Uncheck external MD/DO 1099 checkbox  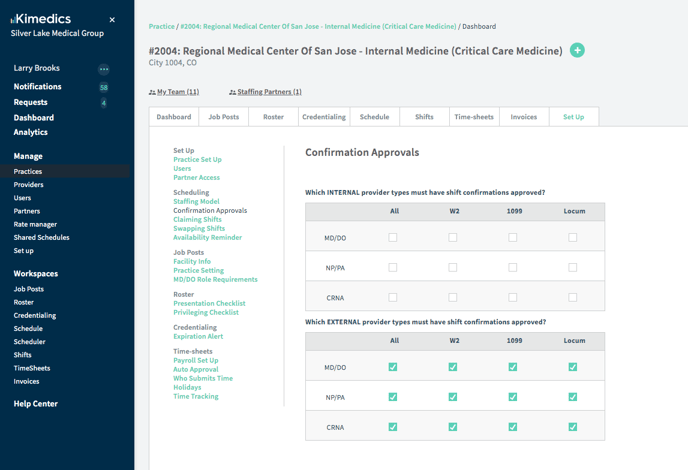click(x=513, y=367)
